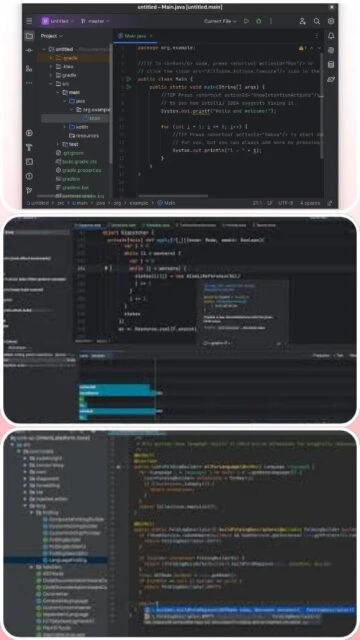Toggle the Project tool window folder icon

click(29, 36)
